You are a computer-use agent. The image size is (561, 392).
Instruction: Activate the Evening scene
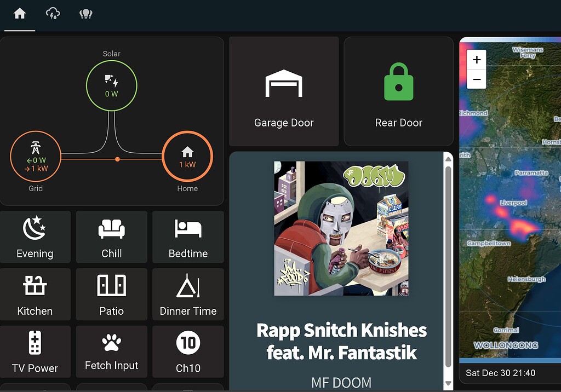[35, 237]
